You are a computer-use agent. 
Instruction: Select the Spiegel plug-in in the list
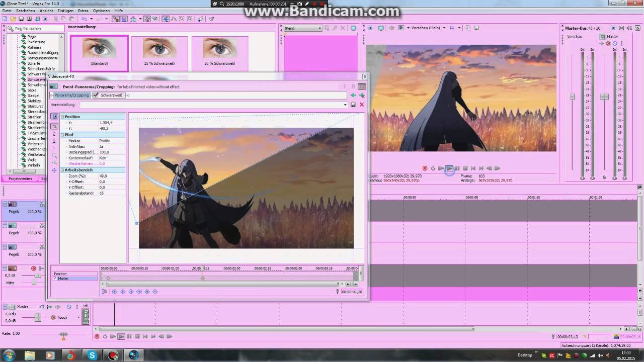click(33, 96)
